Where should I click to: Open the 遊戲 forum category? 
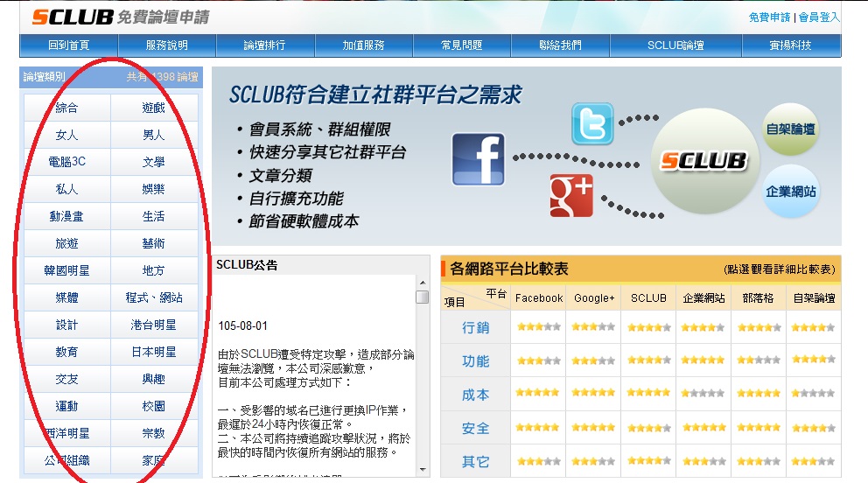154,108
